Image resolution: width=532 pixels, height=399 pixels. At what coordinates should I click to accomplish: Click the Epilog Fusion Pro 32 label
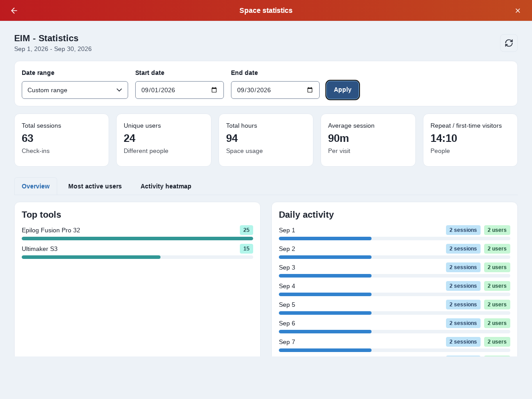point(51,230)
